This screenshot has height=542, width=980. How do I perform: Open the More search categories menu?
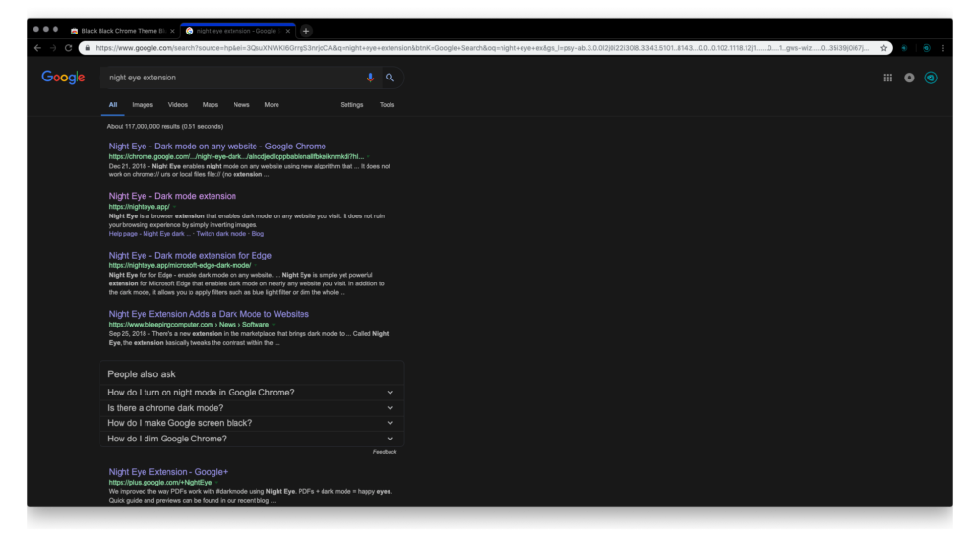point(271,105)
